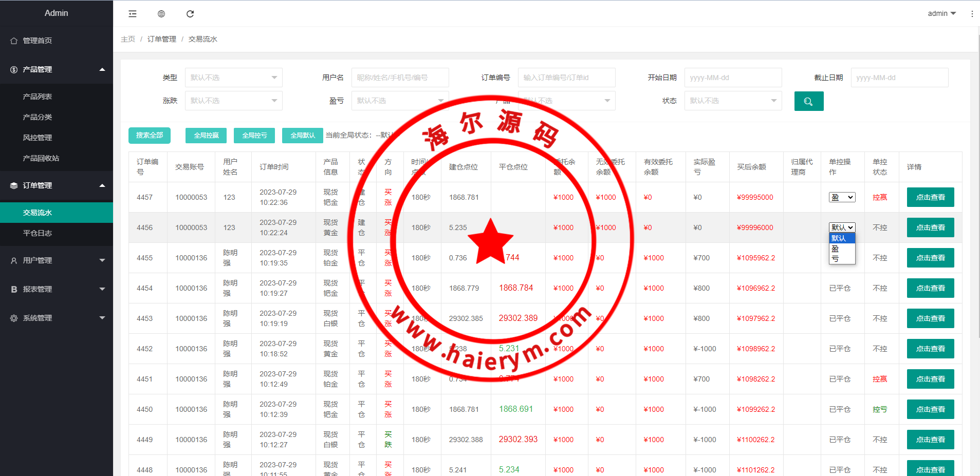Image resolution: width=980 pixels, height=476 pixels.
Task: Open the three-dot more options menu
Action: [x=972, y=14]
